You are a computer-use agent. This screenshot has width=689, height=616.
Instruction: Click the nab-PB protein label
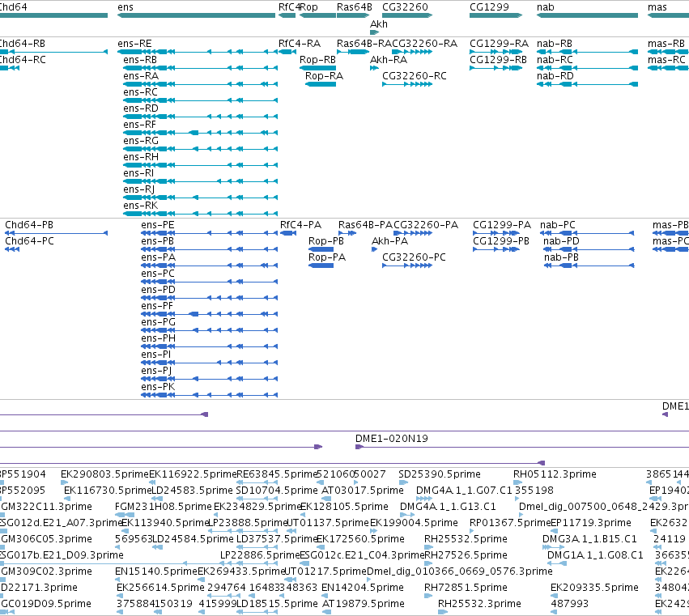[561, 257]
